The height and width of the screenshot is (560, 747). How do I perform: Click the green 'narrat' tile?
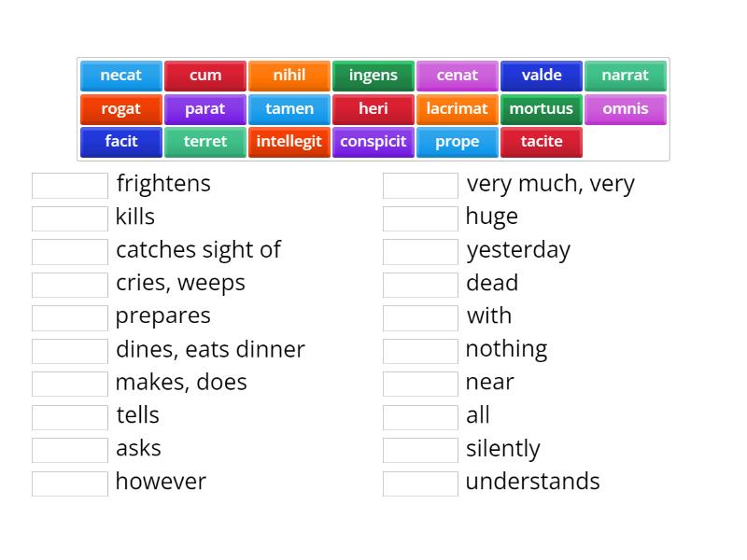[x=626, y=76]
